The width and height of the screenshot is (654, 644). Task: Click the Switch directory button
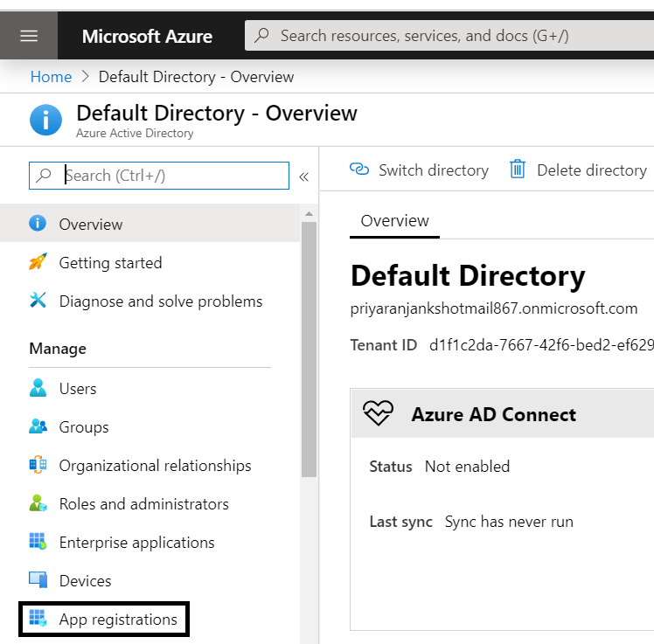tap(419, 170)
